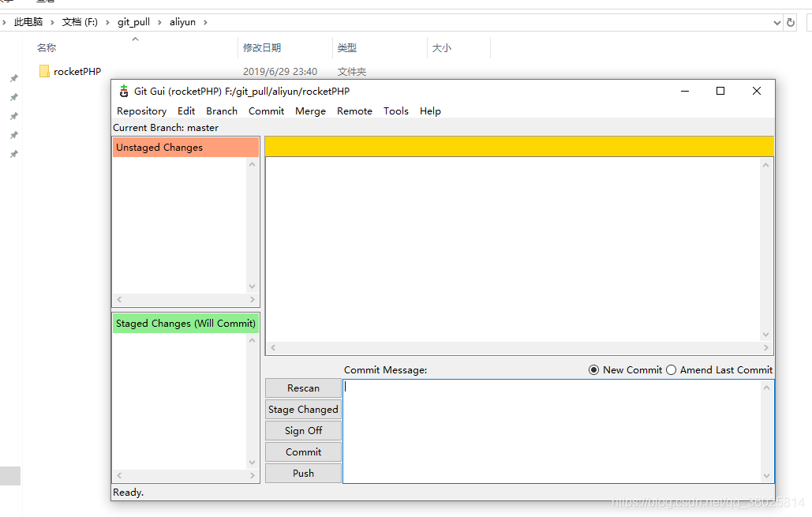The width and height of the screenshot is (812, 517).
Task: Expand the chevron after 文档 (F:) breadcrumb
Action: (107, 22)
